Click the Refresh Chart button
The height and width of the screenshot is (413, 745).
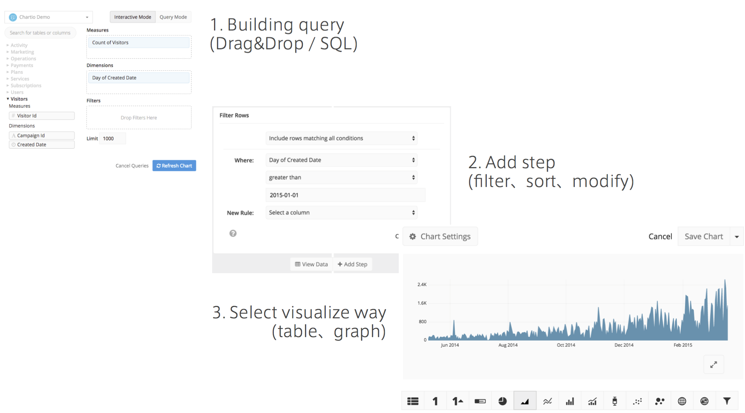(174, 166)
